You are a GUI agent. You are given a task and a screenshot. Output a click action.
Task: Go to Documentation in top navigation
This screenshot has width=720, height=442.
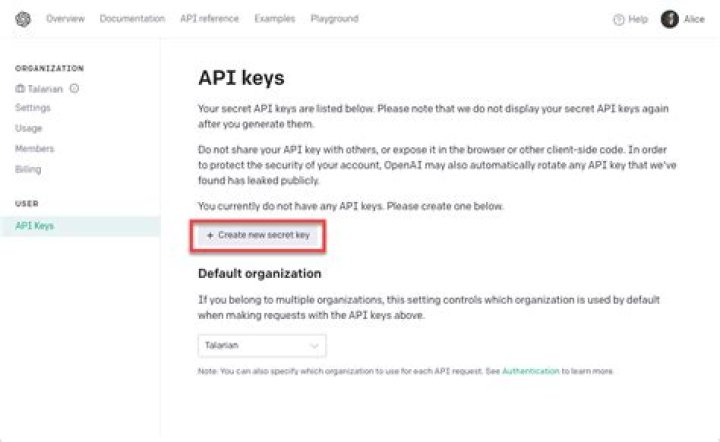coord(132,19)
